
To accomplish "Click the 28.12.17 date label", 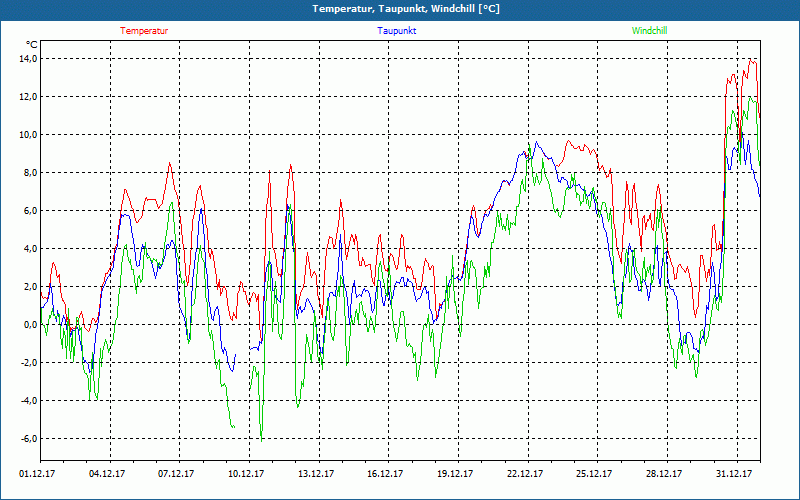I will click(664, 474).
